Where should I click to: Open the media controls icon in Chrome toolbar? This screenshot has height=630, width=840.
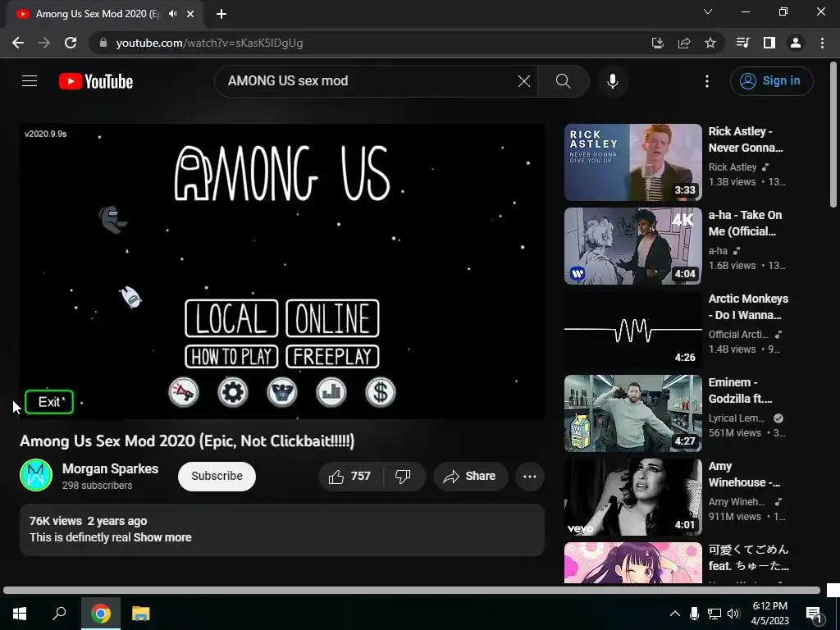[742, 43]
